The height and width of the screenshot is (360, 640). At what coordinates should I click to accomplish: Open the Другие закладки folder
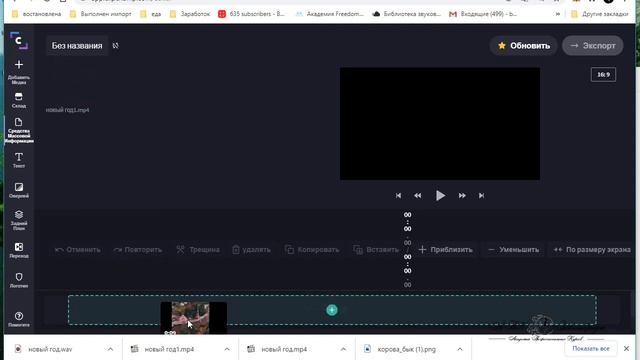[599, 14]
